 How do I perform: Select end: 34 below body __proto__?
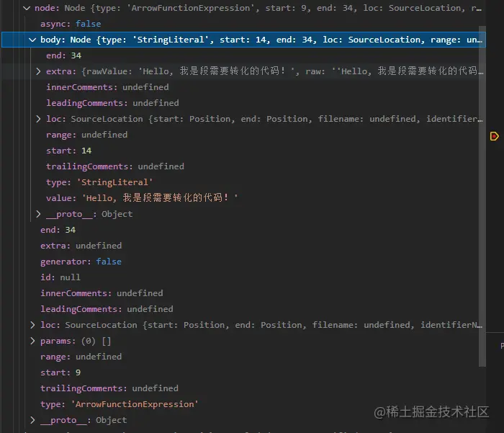click(243, 230)
